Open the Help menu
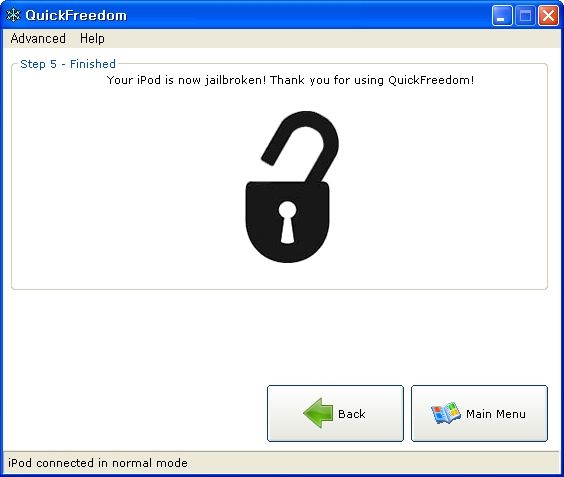 click(x=92, y=38)
